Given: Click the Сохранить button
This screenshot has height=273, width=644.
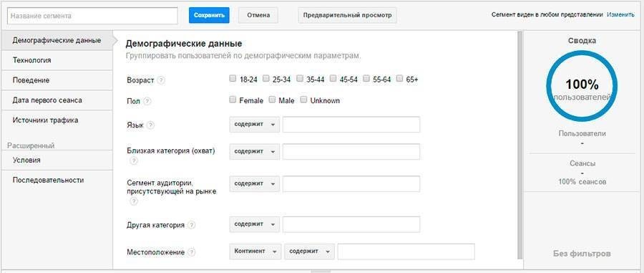Looking at the screenshot, I should (209, 15).
